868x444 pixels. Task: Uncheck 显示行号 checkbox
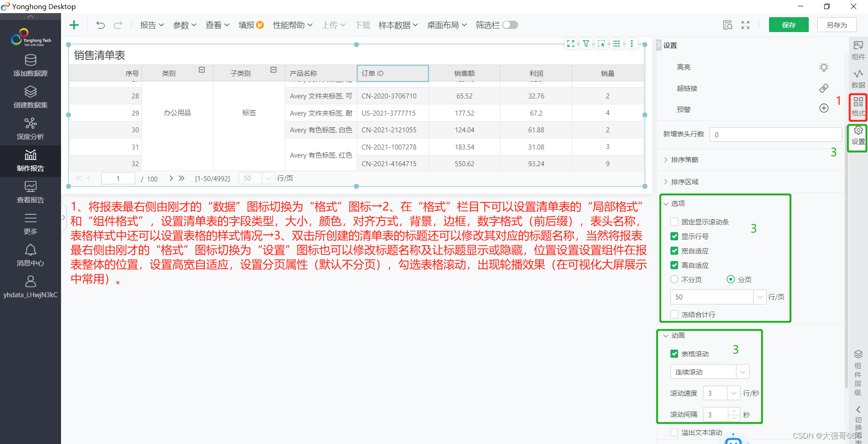pos(674,236)
